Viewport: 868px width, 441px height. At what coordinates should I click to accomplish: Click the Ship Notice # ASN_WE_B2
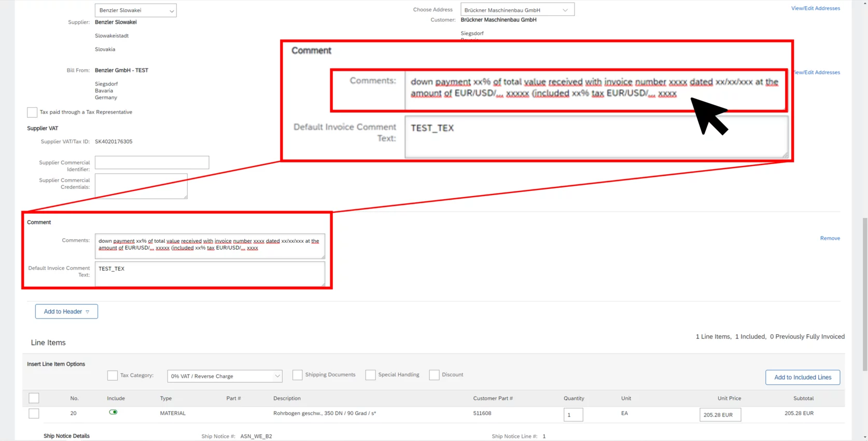click(x=256, y=436)
